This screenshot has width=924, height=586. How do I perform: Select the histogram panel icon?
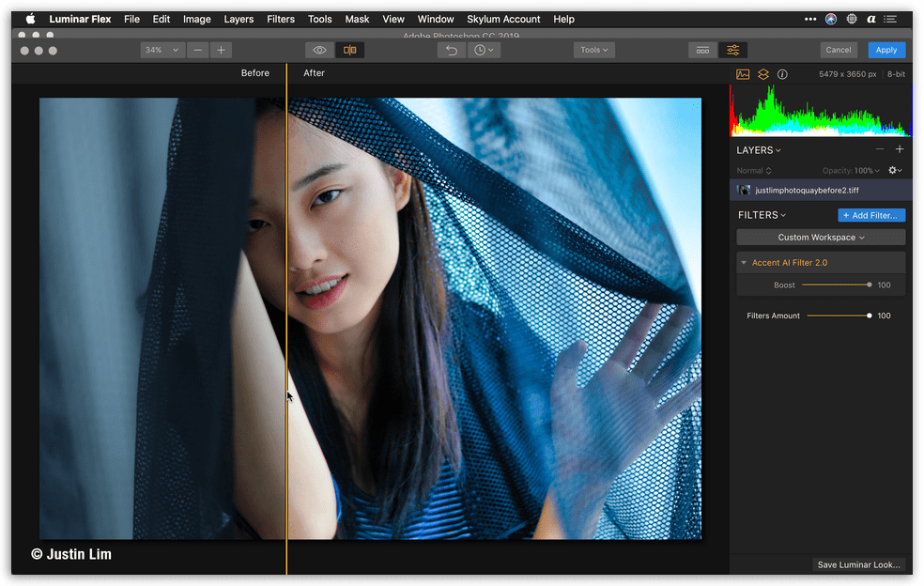point(743,73)
